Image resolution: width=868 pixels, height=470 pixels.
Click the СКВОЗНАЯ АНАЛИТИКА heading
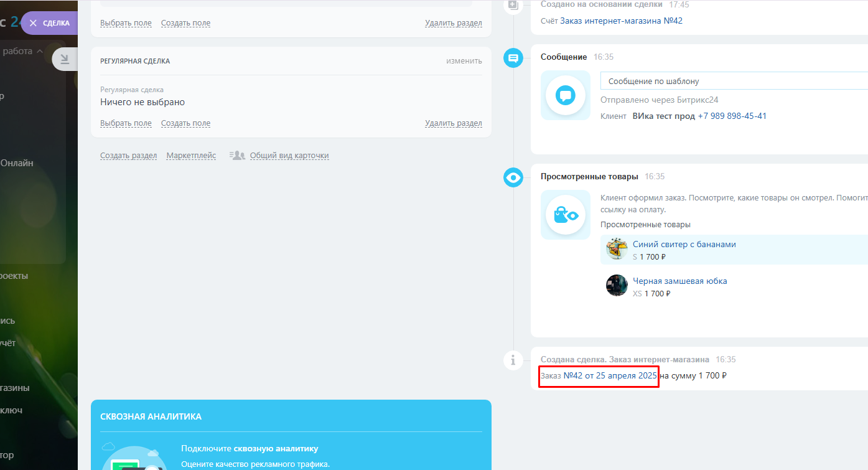[151, 416]
